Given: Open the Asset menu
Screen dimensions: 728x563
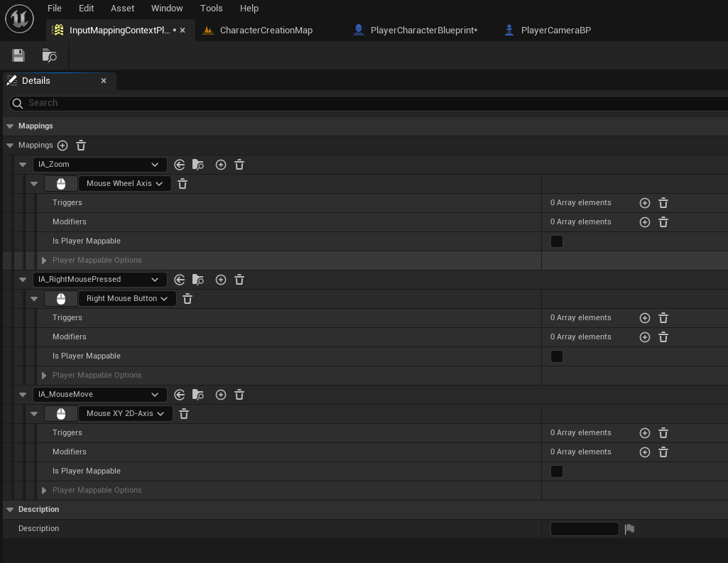Looking at the screenshot, I should [123, 9].
